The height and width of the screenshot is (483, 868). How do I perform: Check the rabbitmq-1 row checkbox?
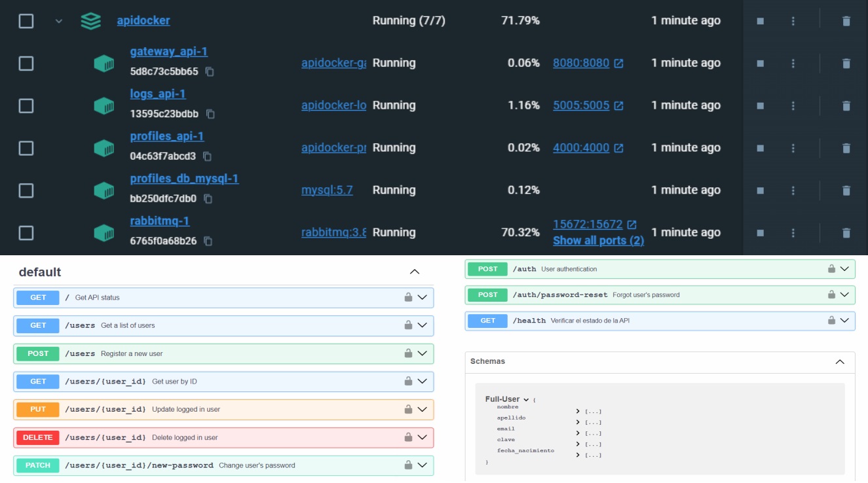click(26, 232)
